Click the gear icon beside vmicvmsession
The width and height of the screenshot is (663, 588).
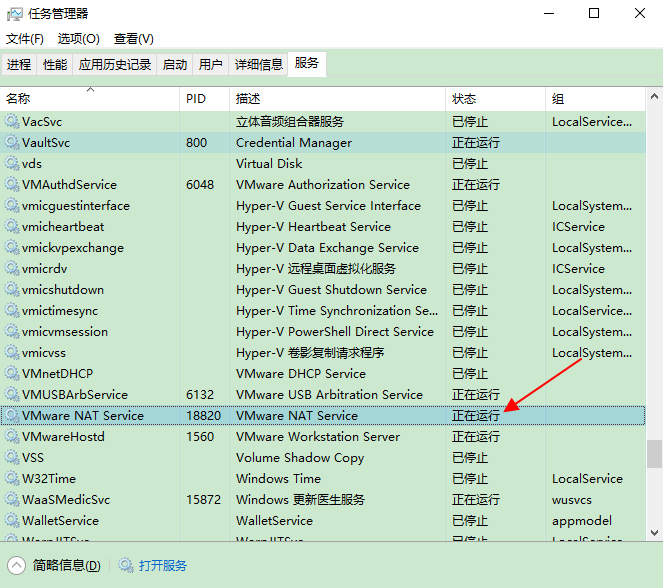point(12,331)
